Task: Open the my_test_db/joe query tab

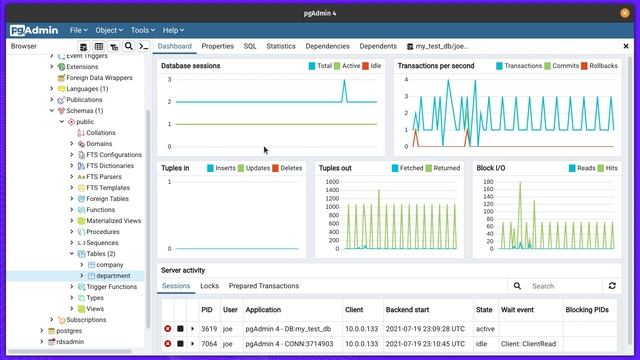Action: tap(438, 46)
